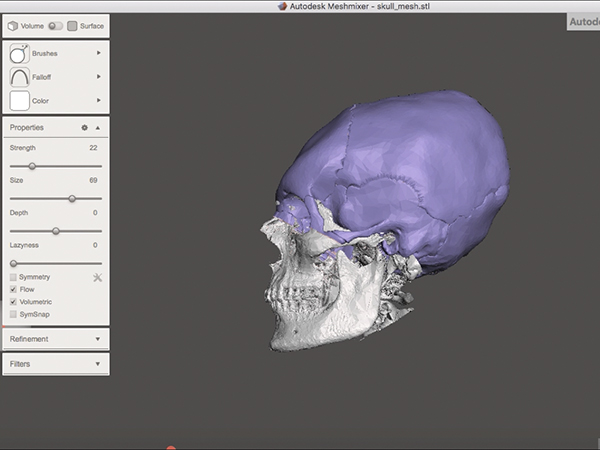Click the red marker at bottom edge
This screenshot has height=450, width=600.
tap(171, 447)
